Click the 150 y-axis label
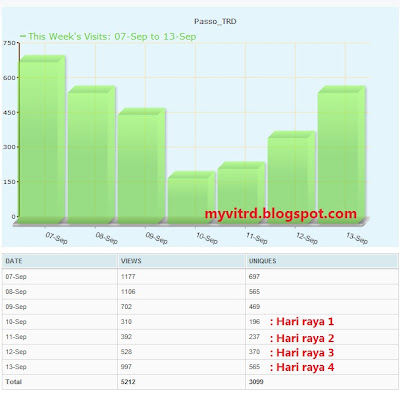 [9, 182]
